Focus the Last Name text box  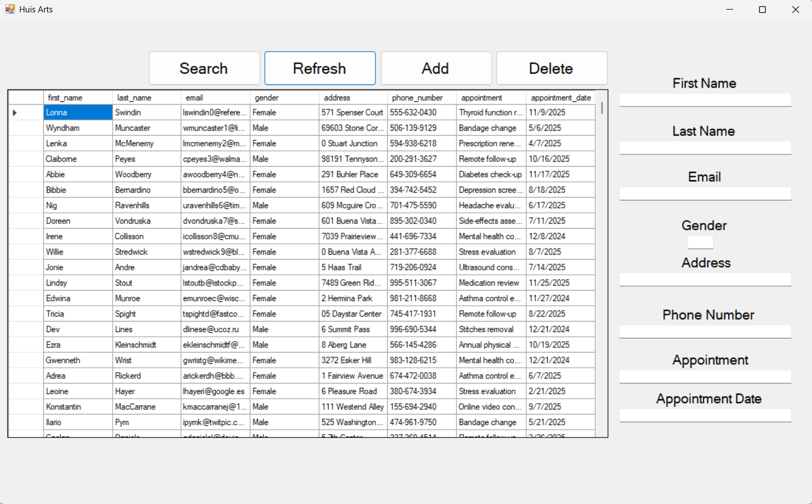coord(705,148)
